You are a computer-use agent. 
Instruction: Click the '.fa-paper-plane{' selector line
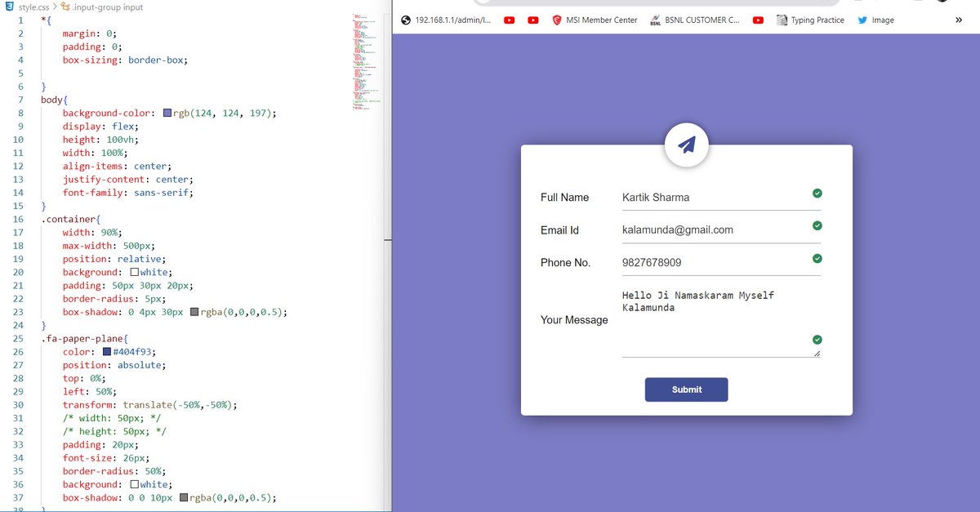click(85, 338)
